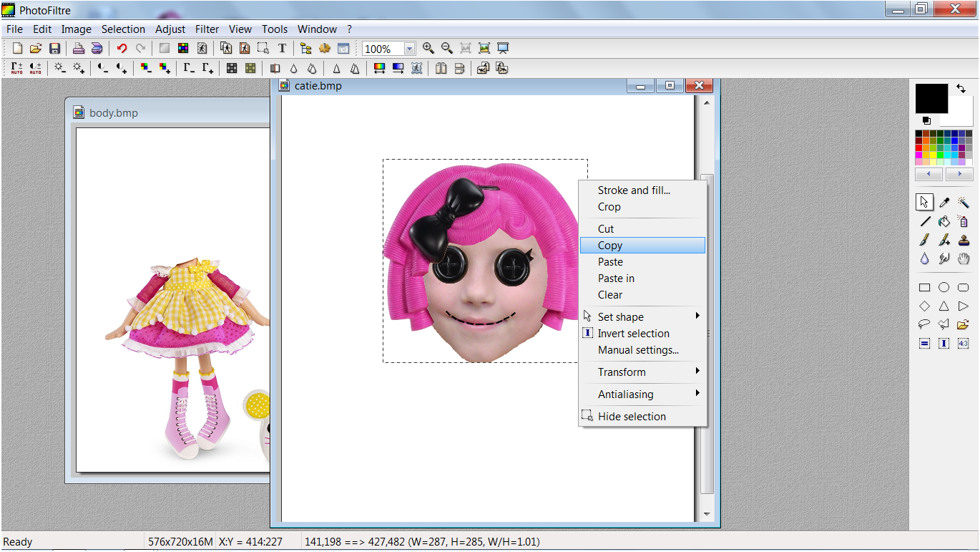Choose Invert selection in context menu
Screen dimensions: 980x552
(x=642, y=334)
